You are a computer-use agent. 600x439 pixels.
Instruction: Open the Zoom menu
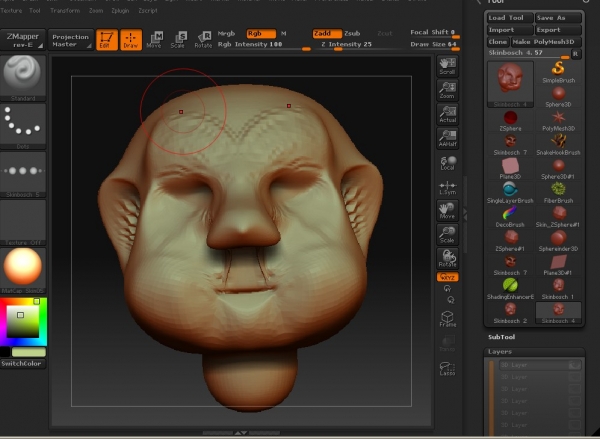click(x=96, y=11)
